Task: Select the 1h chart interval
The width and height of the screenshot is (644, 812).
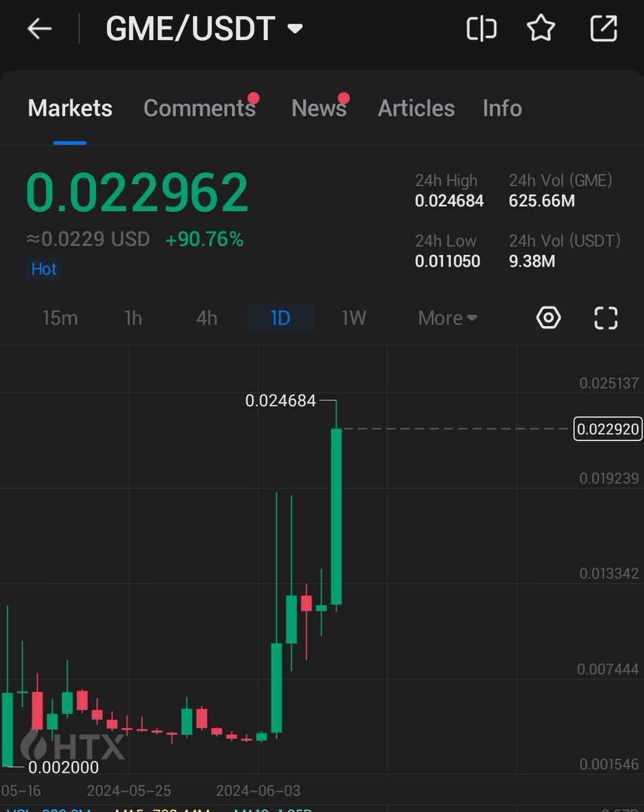Action: click(133, 318)
